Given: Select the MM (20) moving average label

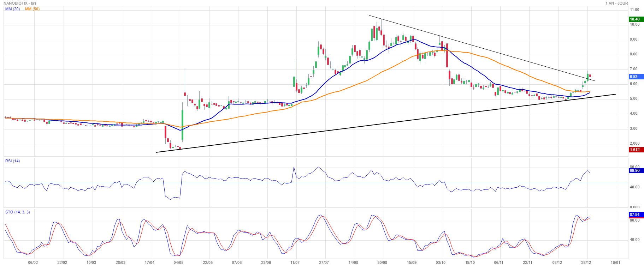Looking at the screenshot, I should pyautogui.click(x=13, y=9).
